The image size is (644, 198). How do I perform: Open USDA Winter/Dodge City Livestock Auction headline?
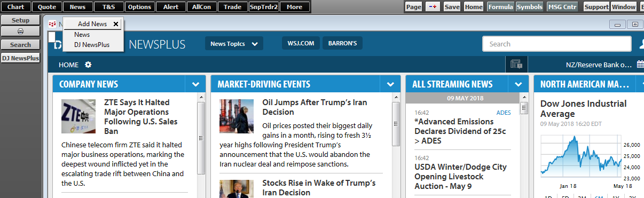[x=460, y=176]
